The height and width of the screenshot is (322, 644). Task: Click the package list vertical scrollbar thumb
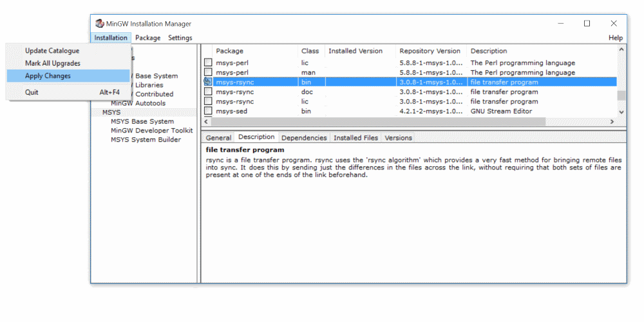click(x=621, y=95)
